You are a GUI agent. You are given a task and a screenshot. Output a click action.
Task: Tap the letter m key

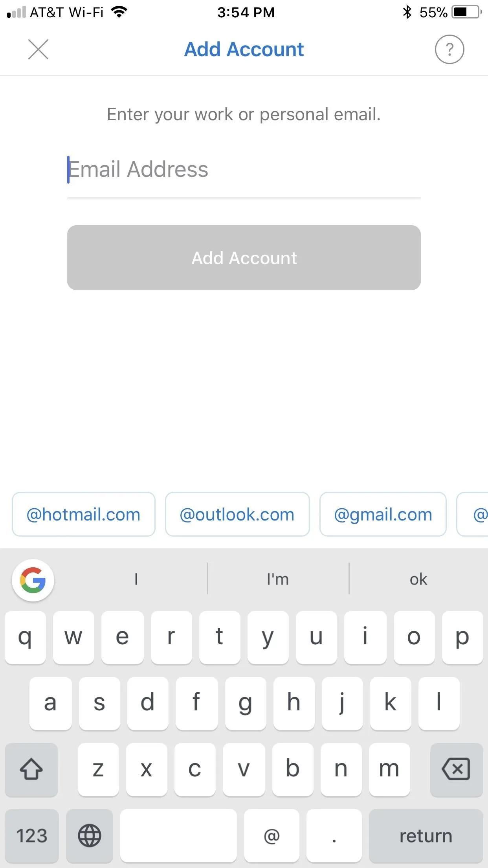click(389, 769)
